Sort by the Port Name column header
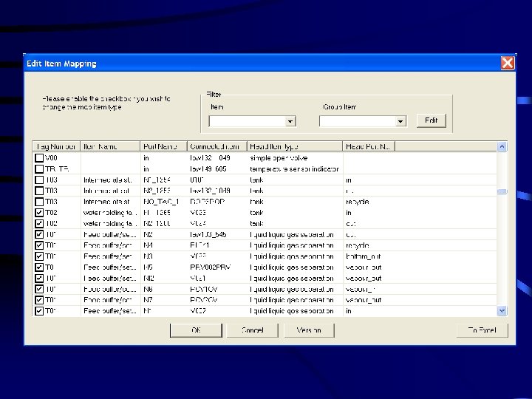 (163, 146)
